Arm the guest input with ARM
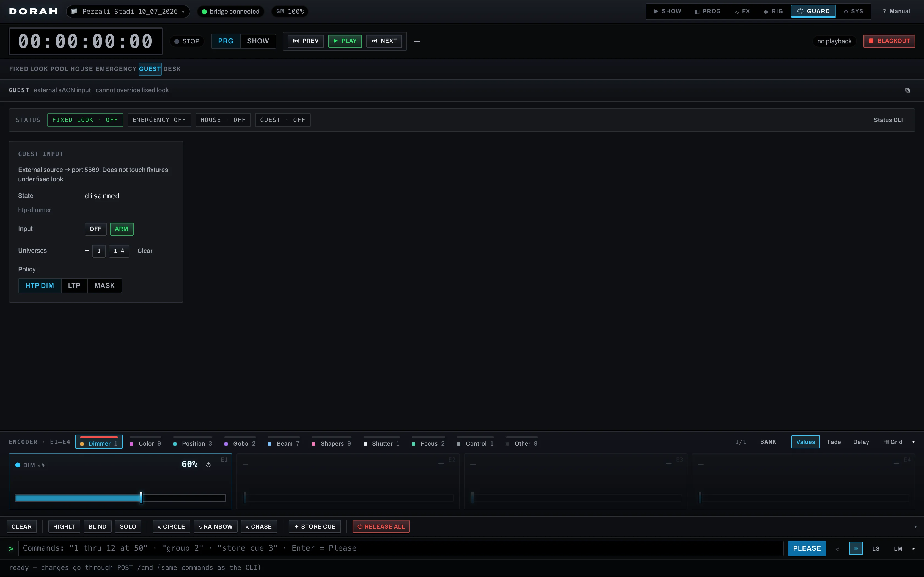This screenshot has width=924, height=577. [122, 229]
